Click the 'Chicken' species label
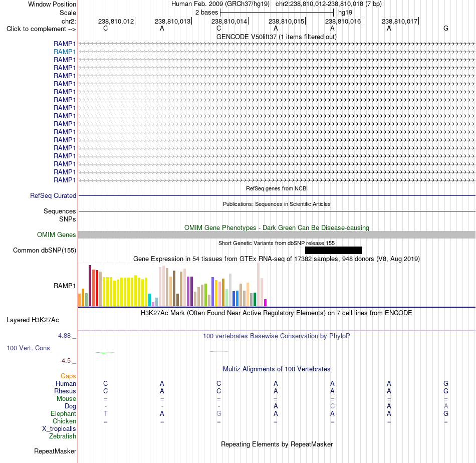This screenshot has height=463, width=476. [64, 421]
